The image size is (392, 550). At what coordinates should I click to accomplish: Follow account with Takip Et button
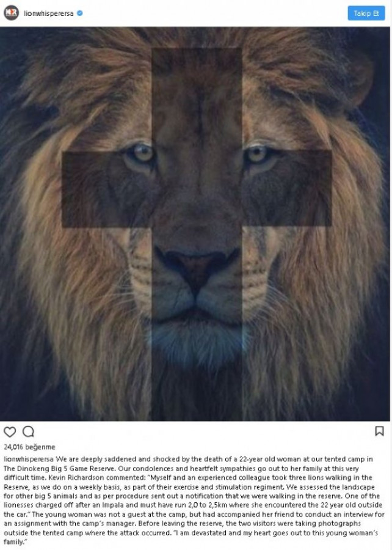(x=366, y=13)
